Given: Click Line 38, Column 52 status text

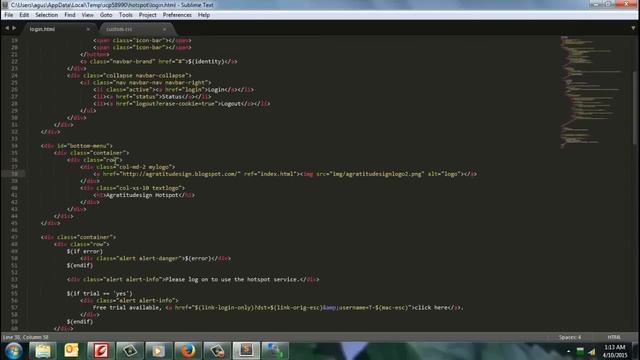Looking at the screenshot, I should click(26, 337).
